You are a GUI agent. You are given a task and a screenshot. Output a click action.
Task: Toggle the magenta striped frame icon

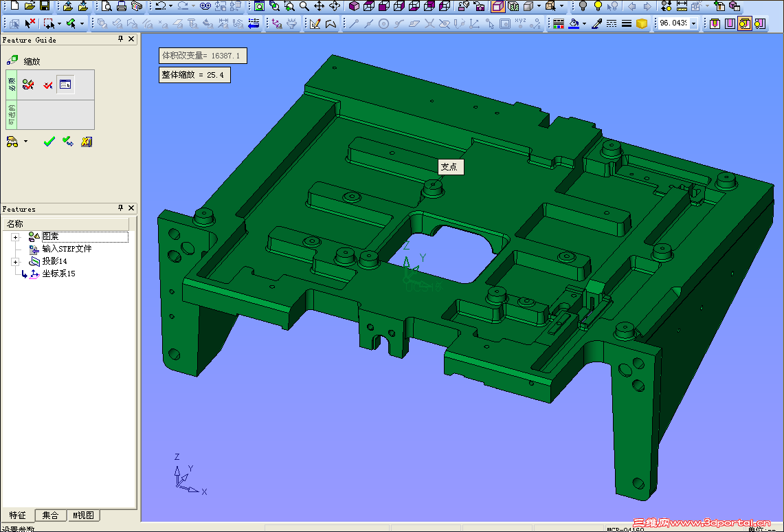coord(730,23)
